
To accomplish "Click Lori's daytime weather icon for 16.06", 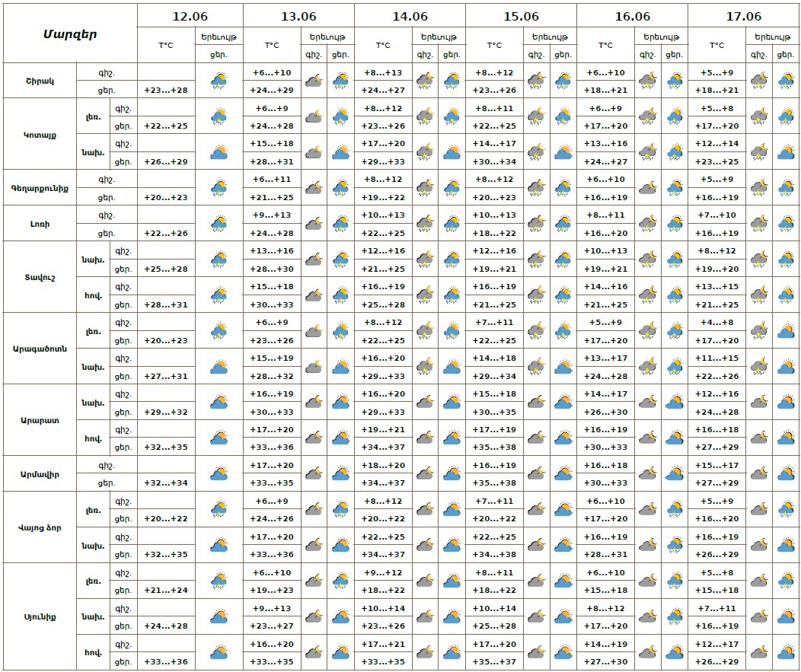I will click(674, 224).
